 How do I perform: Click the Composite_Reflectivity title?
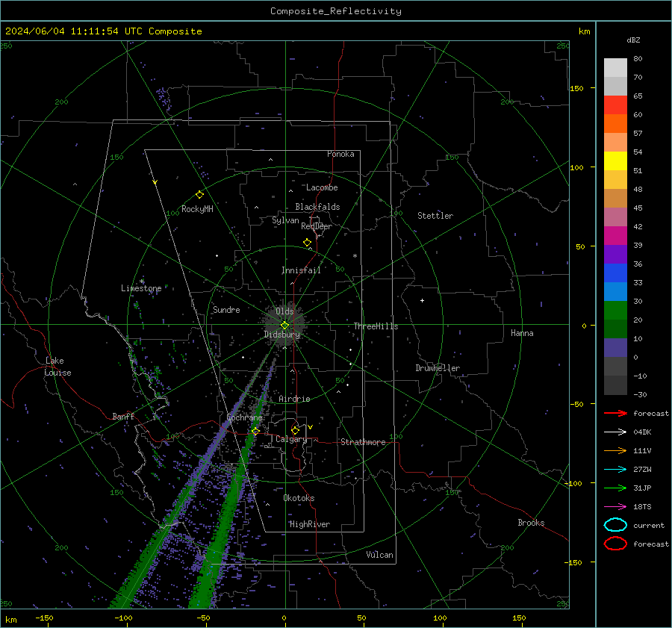(x=335, y=11)
